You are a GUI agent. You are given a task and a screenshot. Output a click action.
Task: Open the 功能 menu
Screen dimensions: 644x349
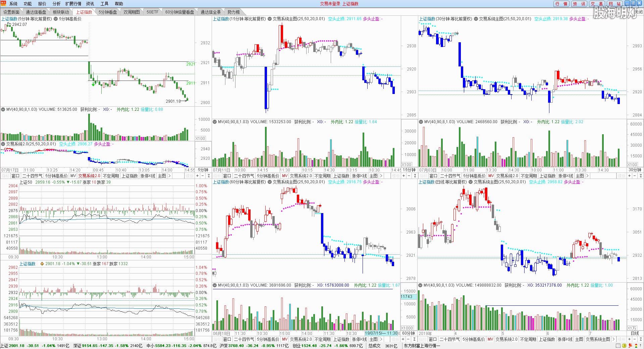(x=28, y=4)
